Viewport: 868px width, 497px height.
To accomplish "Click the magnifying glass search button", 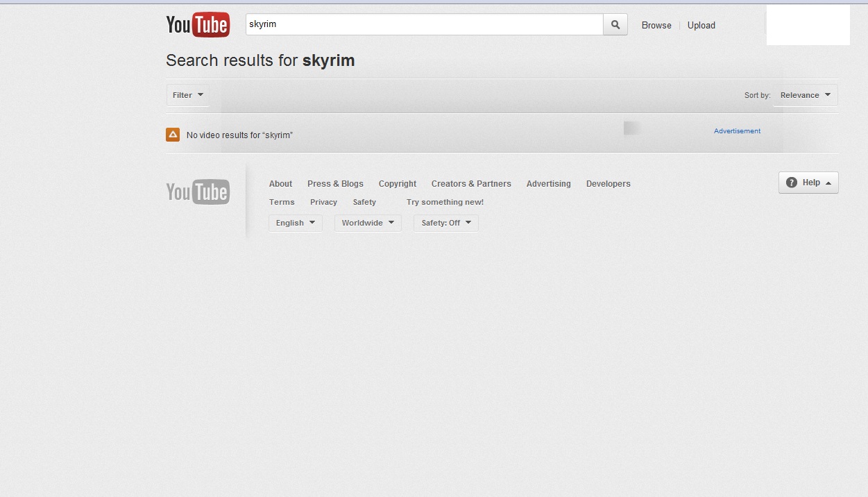I will (x=615, y=25).
